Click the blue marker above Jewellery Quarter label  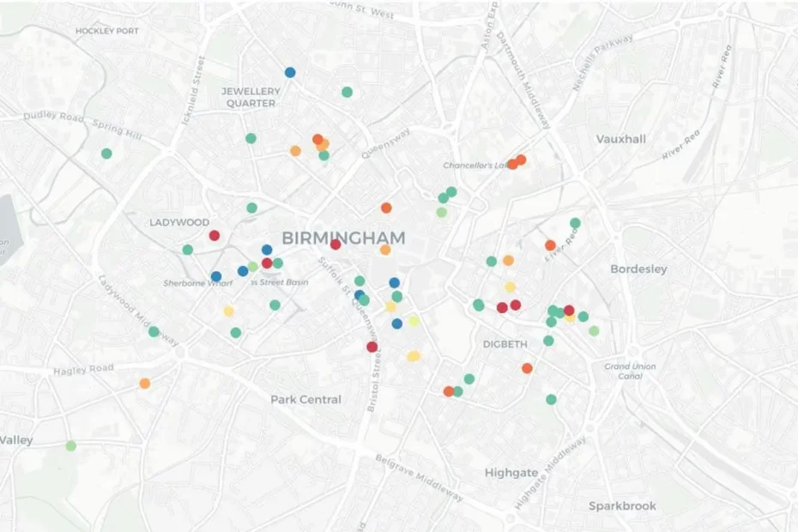[290, 73]
